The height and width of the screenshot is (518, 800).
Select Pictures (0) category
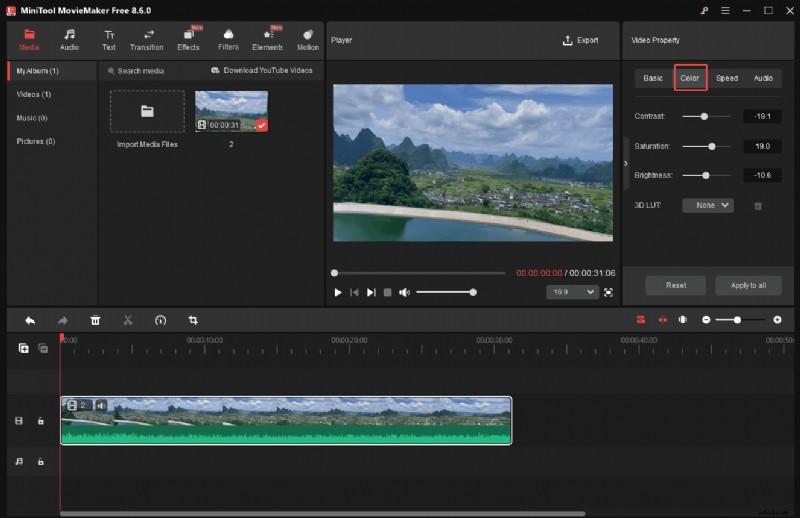coord(36,141)
